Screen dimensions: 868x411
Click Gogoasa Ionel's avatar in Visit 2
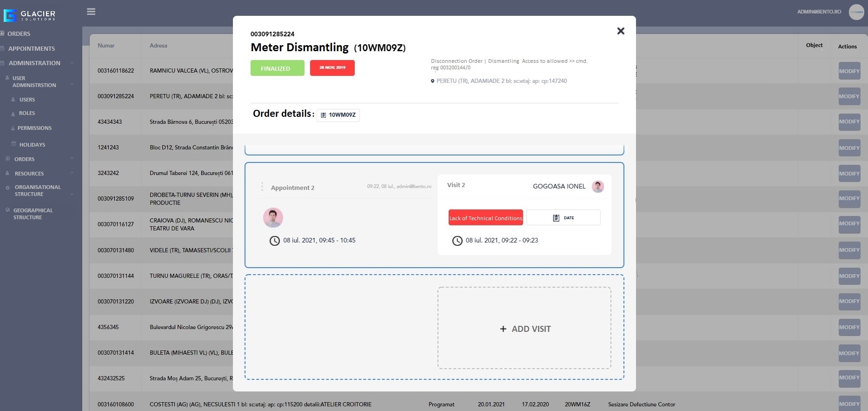coord(597,187)
